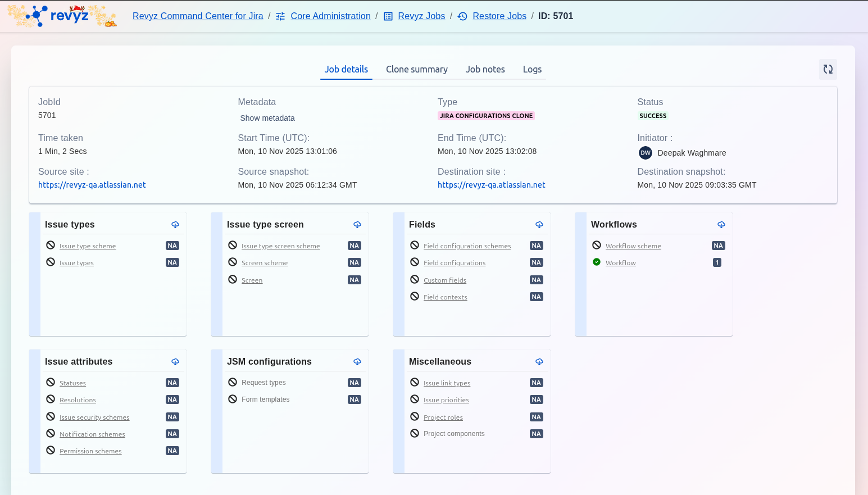This screenshot has width=868, height=495.
Task: Switch to the Clone summary tab
Action: [416, 69]
